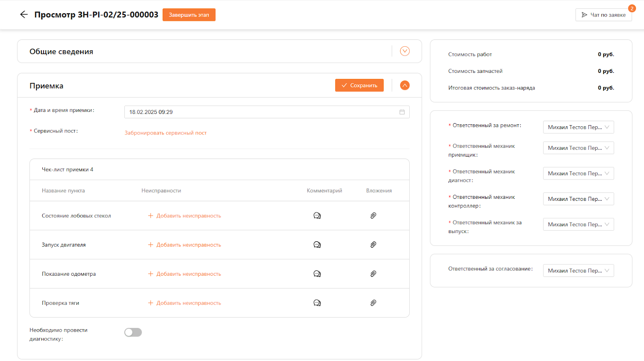Attach file to Состояние лобовых стекол
The height and width of the screenshot is (361, 644).
373,216
